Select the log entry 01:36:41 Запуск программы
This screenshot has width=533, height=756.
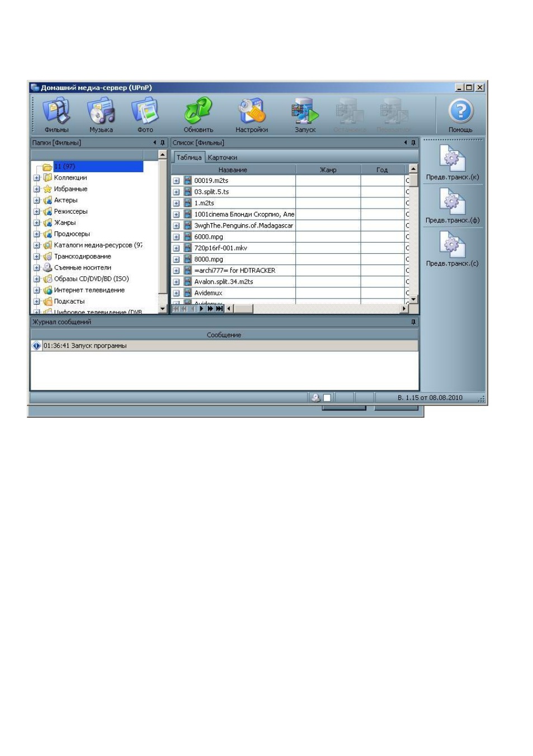(224, 346)
